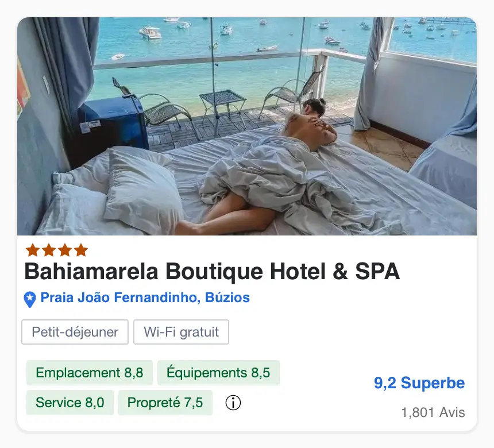Click the white pillow in the hotel photo
This screenshot has width=494, height=448.
(142, 189)
